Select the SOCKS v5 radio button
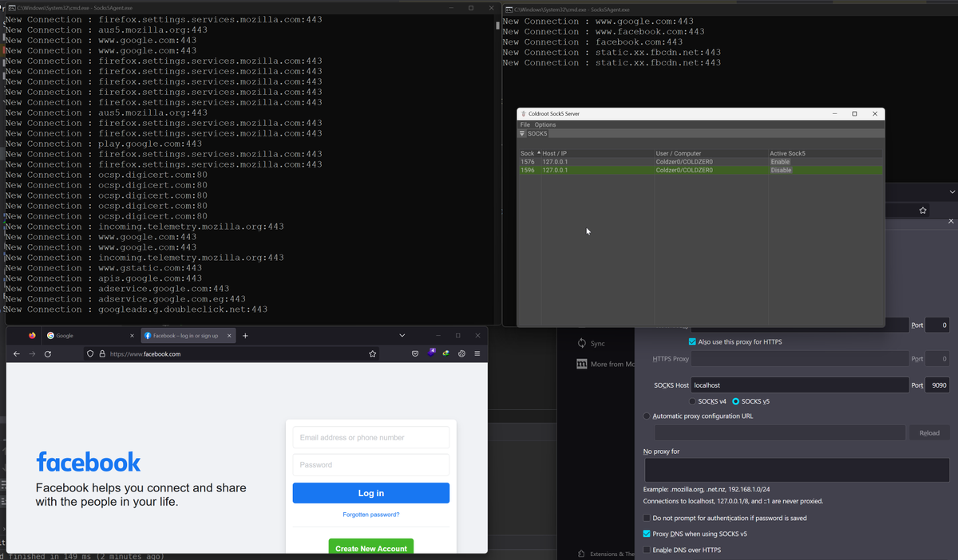The height and width of the screenshot is (560, 958). [x=736, y=401]
